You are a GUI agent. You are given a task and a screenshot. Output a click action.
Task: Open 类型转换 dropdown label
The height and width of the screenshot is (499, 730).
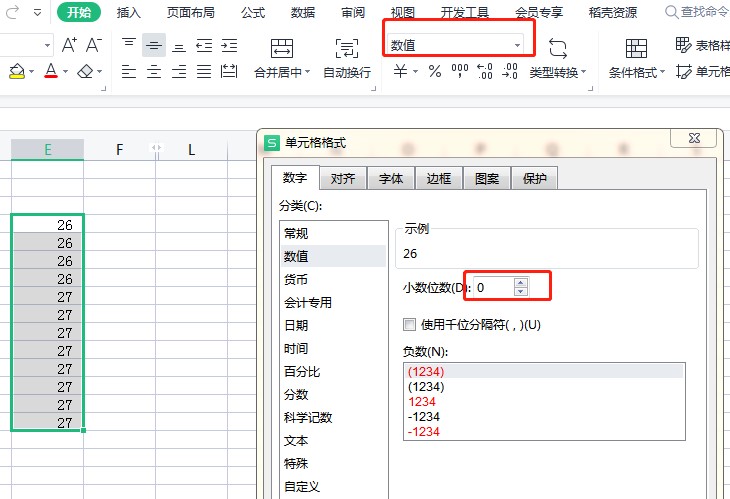click(x=558, y=72)
